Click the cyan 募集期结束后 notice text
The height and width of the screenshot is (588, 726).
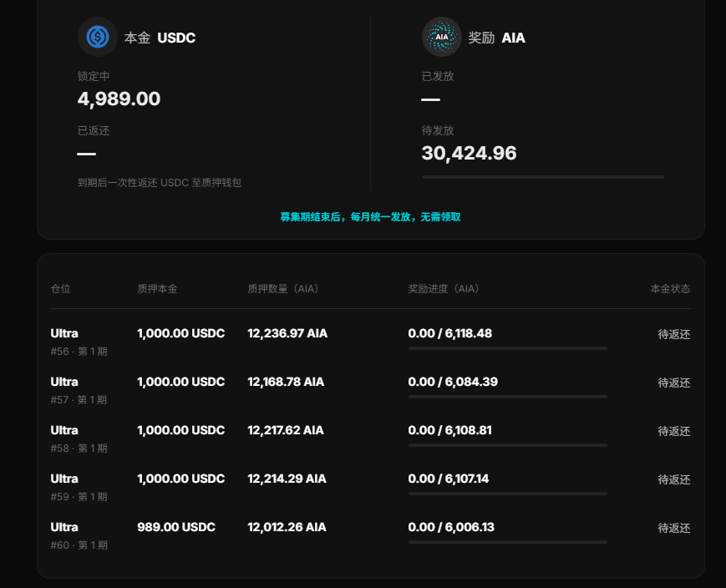click(370, 216)
